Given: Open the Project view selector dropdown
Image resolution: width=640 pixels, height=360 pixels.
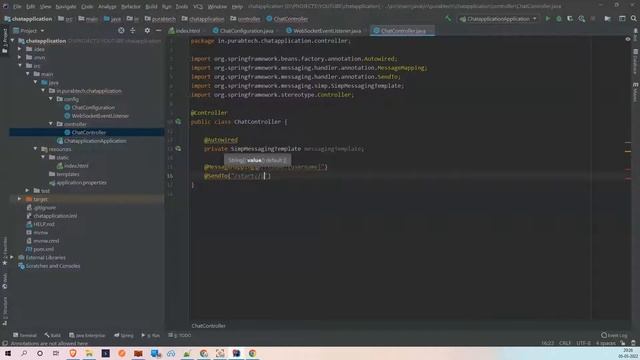Looking at the screenshot, I should click(29, 31).
